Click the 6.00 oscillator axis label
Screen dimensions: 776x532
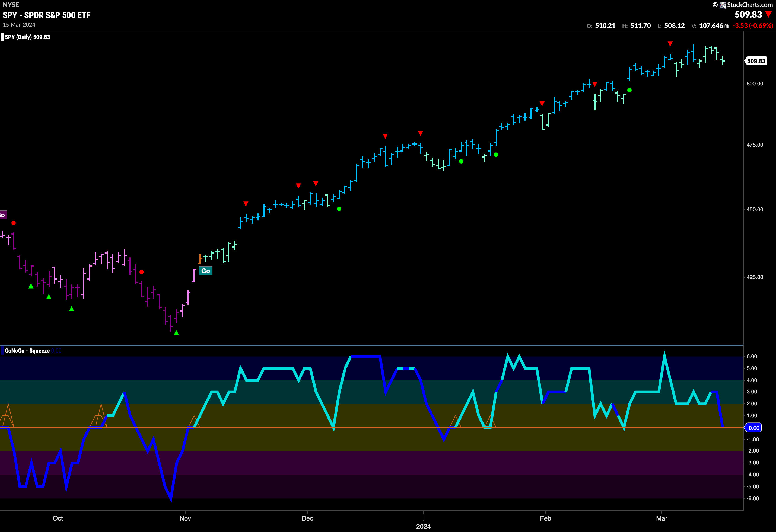click(x=752, y=357)
